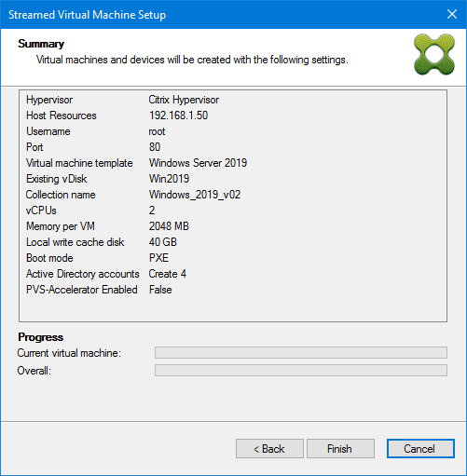Click the Port label

click(x=34, y=147)
